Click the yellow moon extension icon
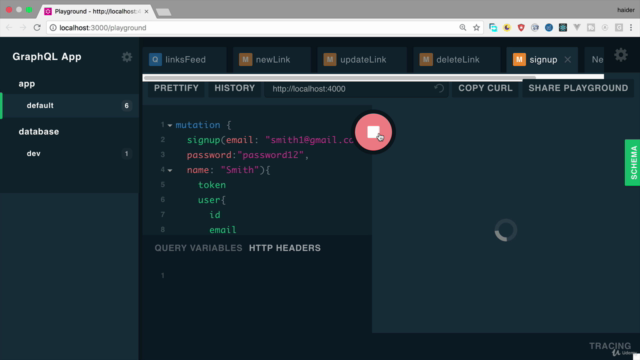This screenshot has height=360, width=640. point(507,27)
